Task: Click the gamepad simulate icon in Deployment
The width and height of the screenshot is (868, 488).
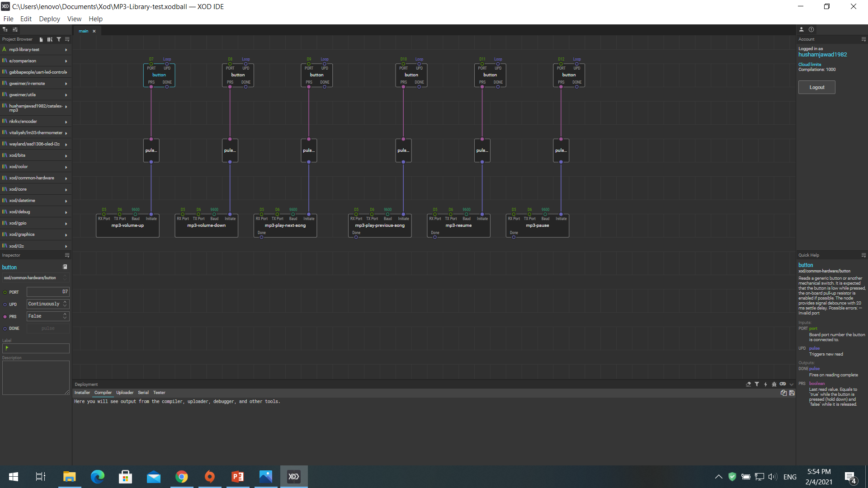Action: [x=783, y=384]
